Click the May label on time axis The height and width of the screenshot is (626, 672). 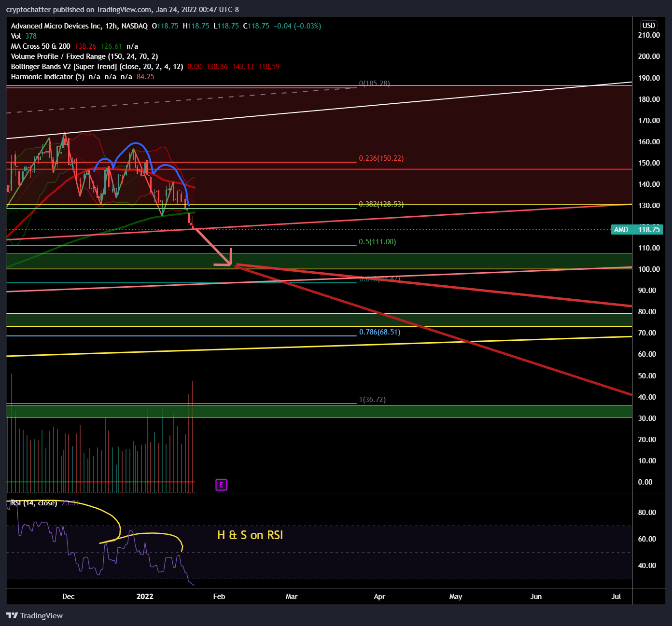click(456, 597)
